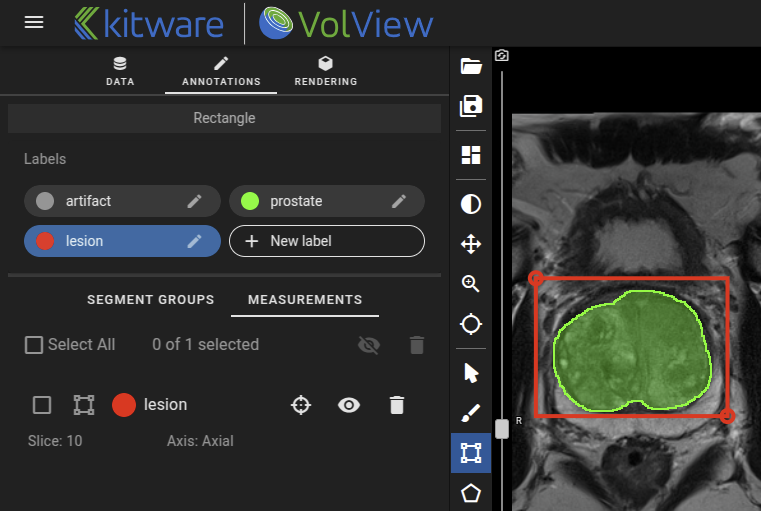Click the Rectangle tool header
The height and width of the screenshot is (511, 761).
click(x=224, y=118)
